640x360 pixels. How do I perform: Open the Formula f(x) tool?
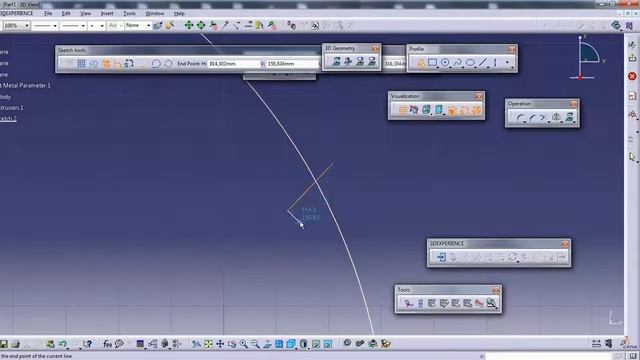click(107, 344)
